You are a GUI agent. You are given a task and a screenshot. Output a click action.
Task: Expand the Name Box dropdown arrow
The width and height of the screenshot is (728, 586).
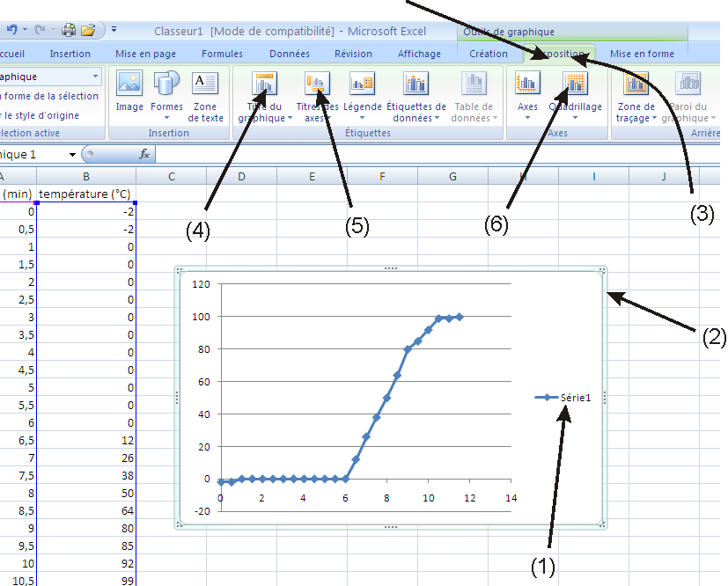72,154
